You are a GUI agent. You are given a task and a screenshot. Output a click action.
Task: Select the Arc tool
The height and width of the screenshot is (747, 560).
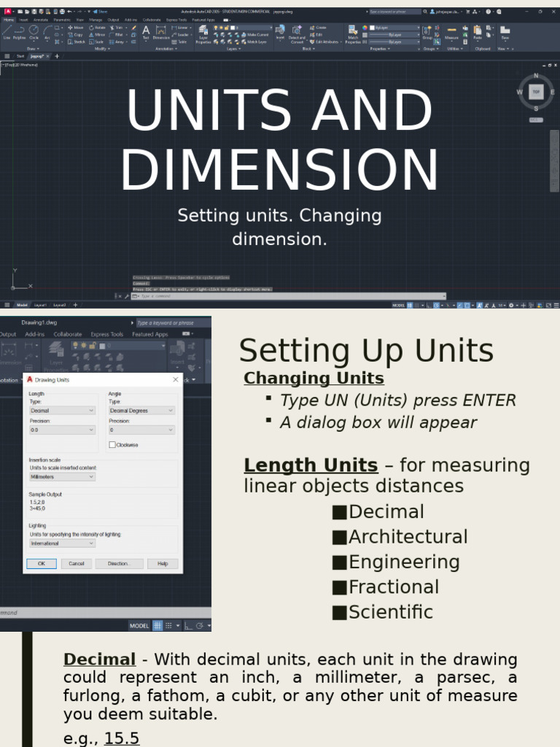click(x=47, y=32)
